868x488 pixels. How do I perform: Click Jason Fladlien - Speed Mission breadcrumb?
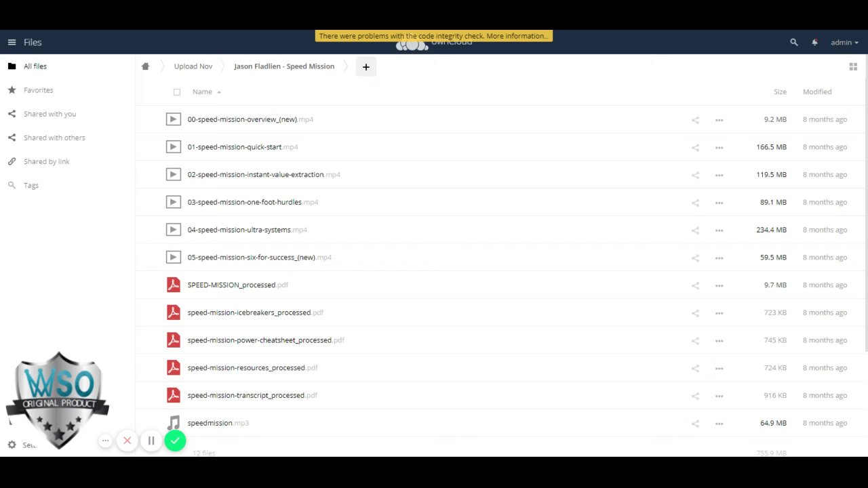284,66
